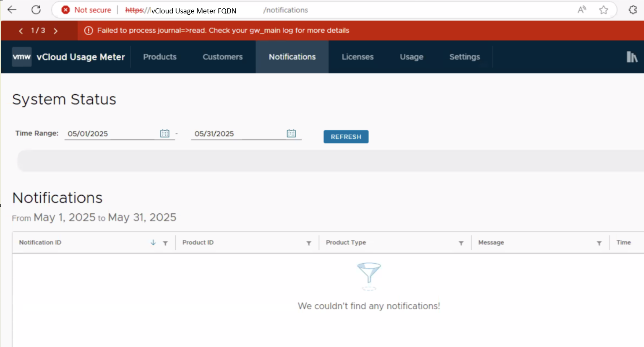Go to the Usage tab
This screenshot has height=347, width=644.
pos(412,57)
